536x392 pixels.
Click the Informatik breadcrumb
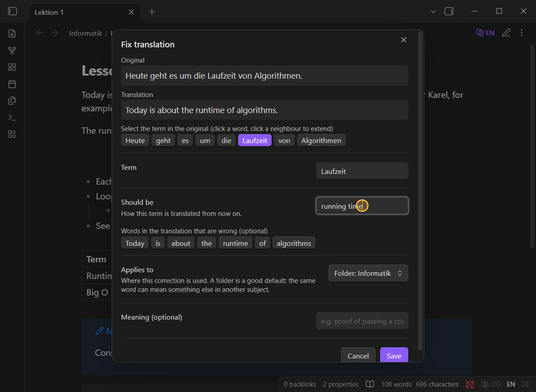click(x=85, y=33)
